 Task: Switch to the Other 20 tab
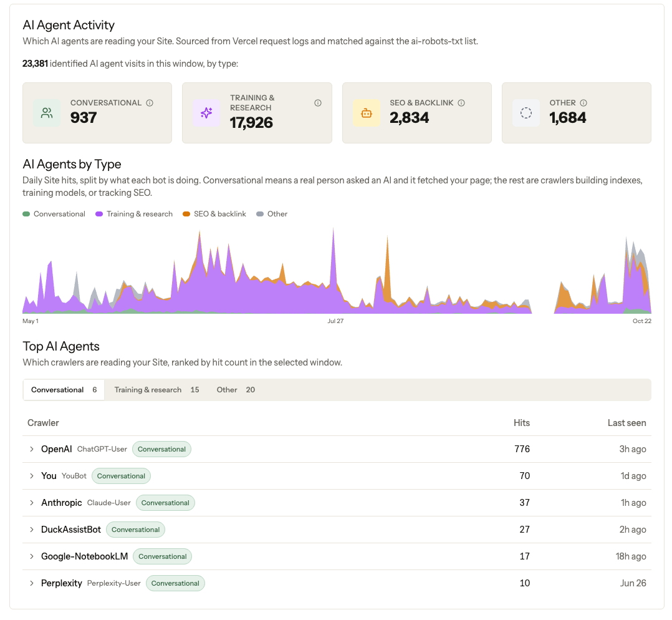click(x=236, y=390)
